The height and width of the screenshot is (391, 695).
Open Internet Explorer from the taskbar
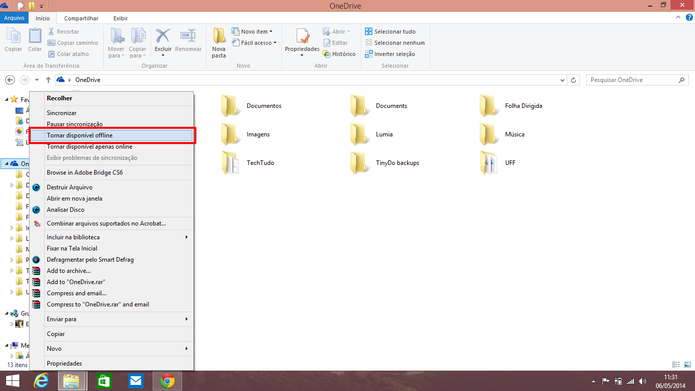coord(41,381)
